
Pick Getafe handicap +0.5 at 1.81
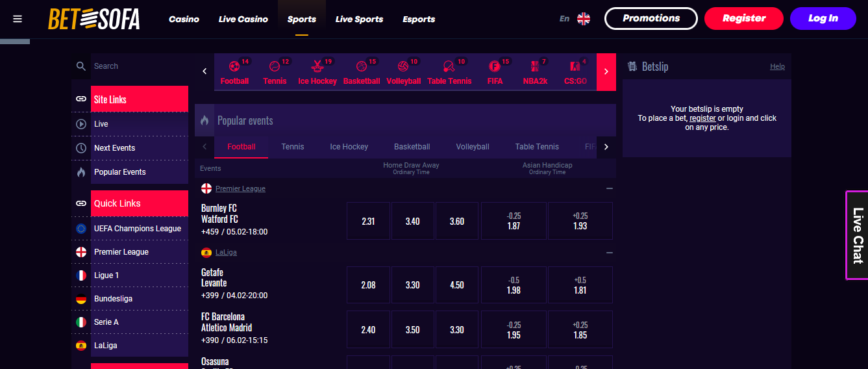pyautogui.click(x=580, y=285)
